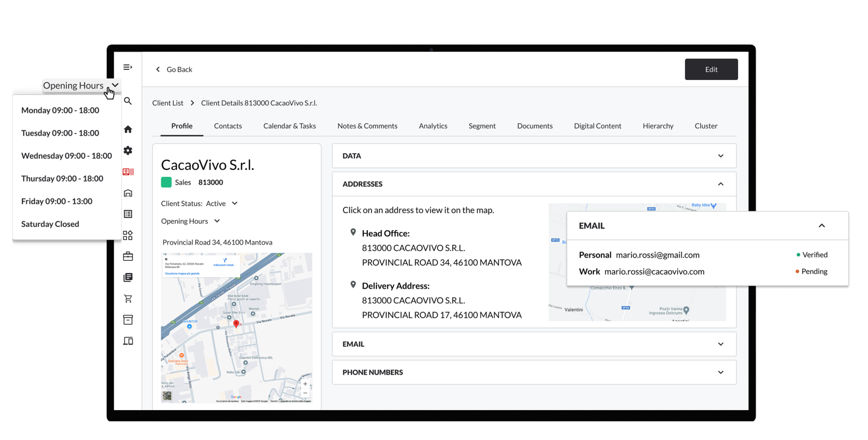The height and width of the screenshot is (440, 868).
Task: Open the Client List breadcrumb
Action: (168, 103)
